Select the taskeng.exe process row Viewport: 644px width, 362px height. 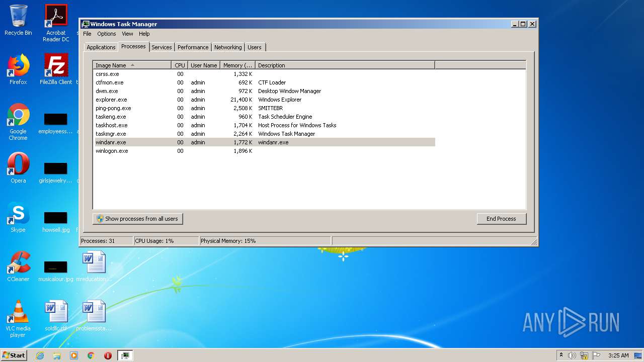click(264, 117)
